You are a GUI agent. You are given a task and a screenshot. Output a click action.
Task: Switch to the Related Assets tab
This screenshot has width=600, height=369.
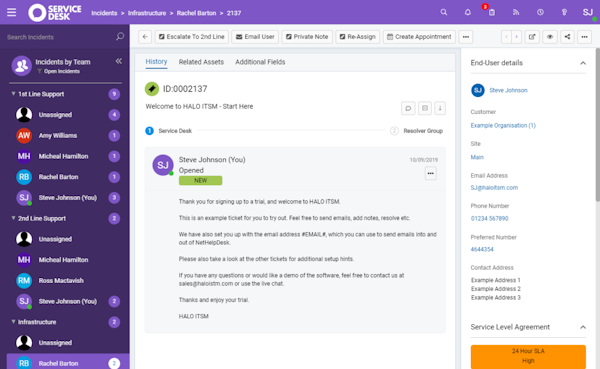[201, 62]
